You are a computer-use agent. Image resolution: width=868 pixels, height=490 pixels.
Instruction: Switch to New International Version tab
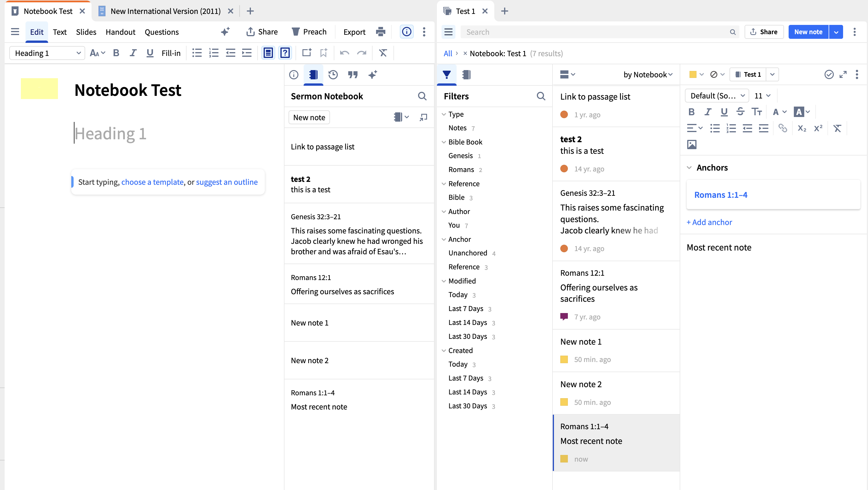tap(165, 11)
